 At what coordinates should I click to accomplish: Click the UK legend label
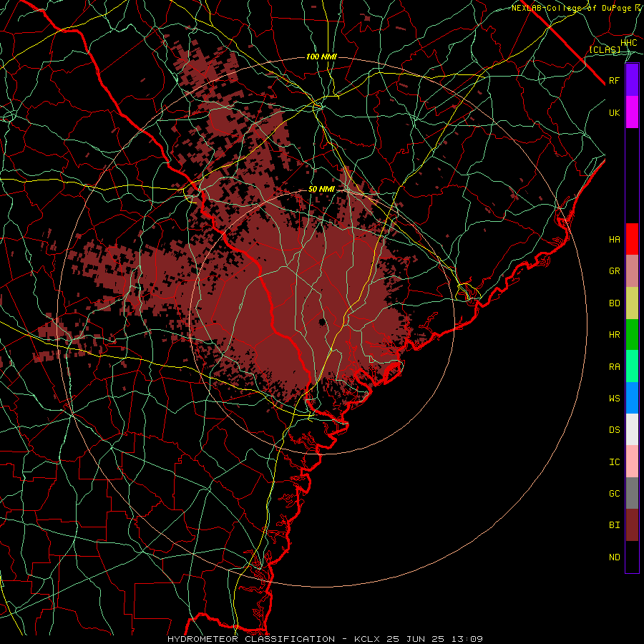tap(615, 112)
